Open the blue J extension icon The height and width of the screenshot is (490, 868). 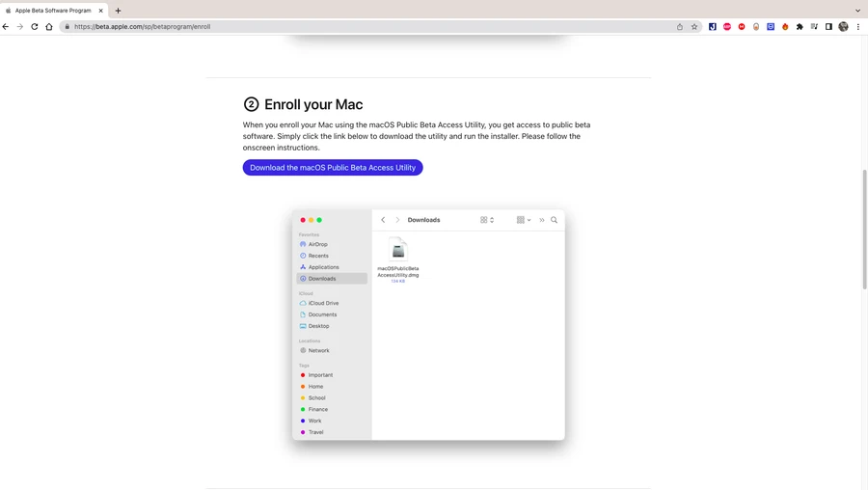pos(713,27)
